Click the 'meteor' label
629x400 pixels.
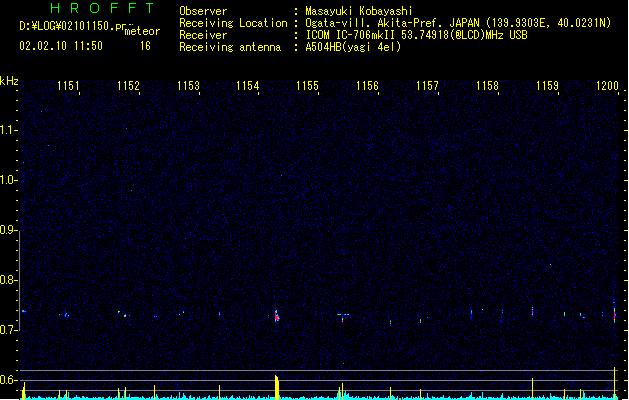tap(142, 31)
